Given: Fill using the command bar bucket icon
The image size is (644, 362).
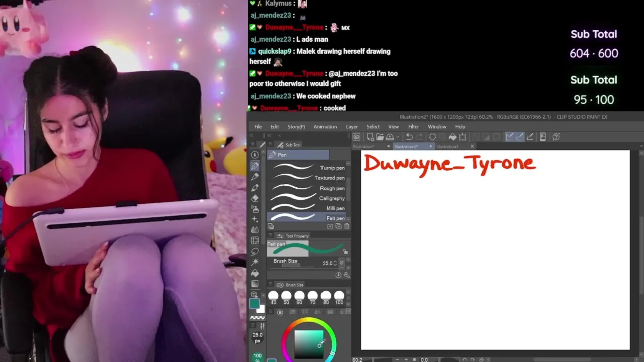Looking at the screenshot, I should (x=452, y=137).
